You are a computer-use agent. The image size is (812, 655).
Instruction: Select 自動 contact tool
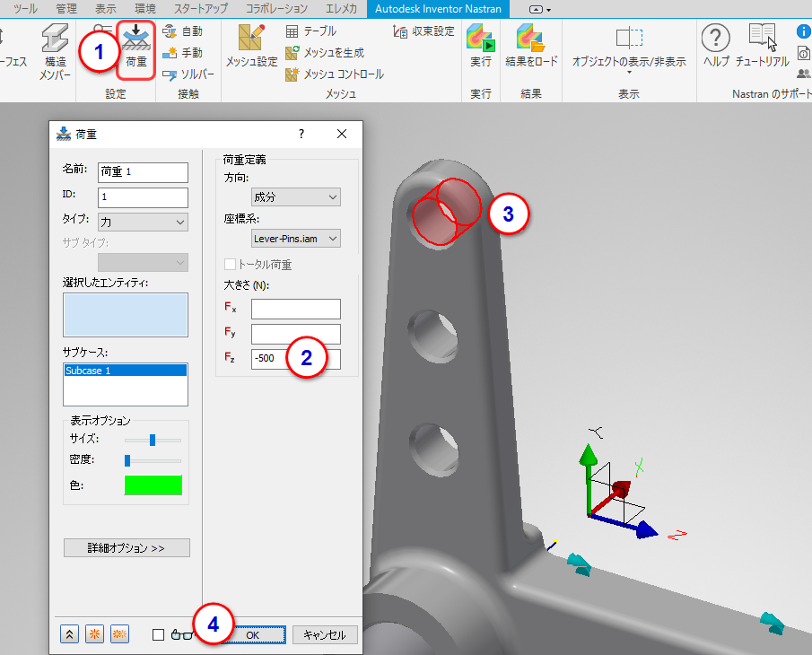click(x=182, y=31)
